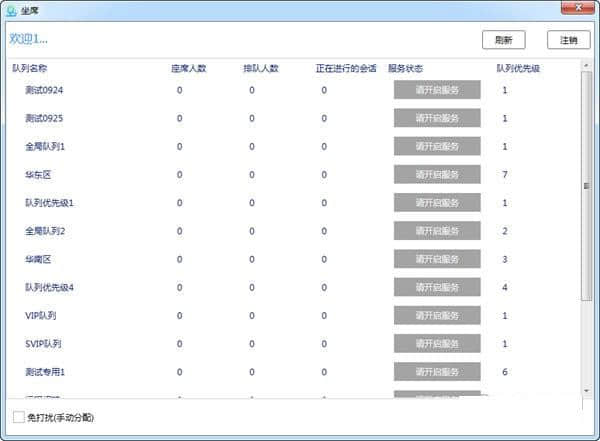The image size is (600, 441).
Task: Start service for queue 测试0924
Action: click(437, 90)
